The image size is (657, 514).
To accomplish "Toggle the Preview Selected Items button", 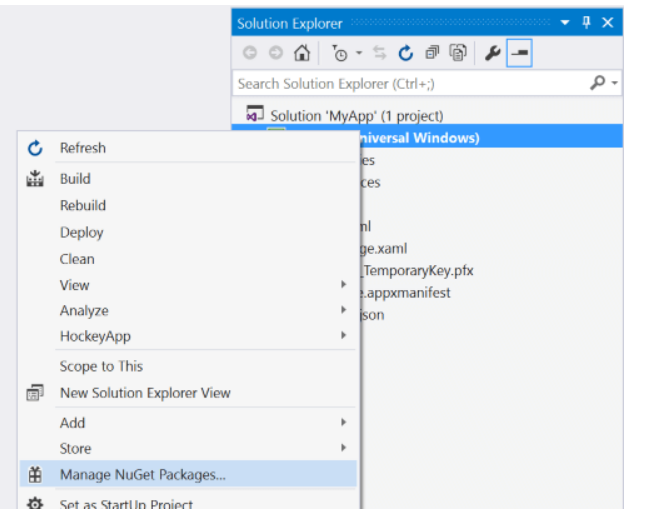I will (x=519, y=53).
